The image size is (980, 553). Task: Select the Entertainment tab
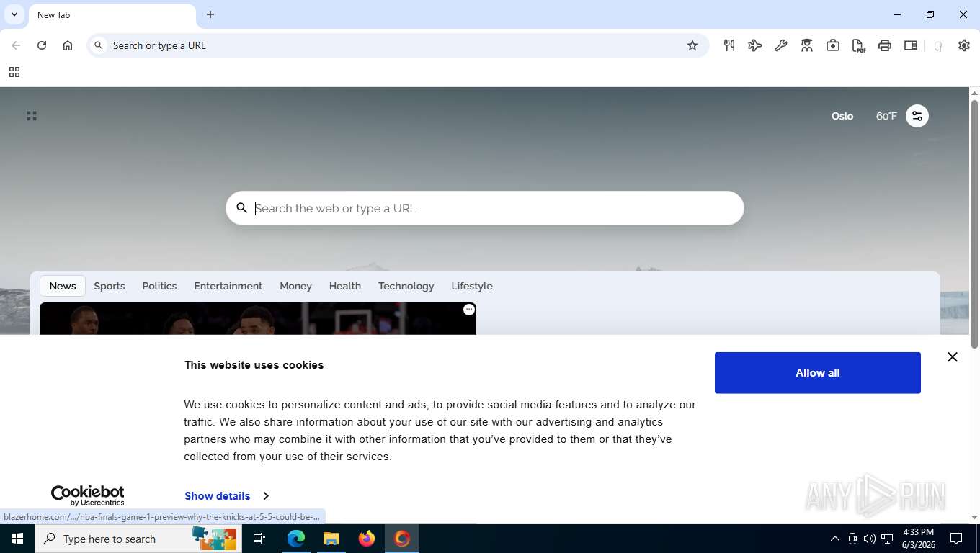[x=228, y=286]
